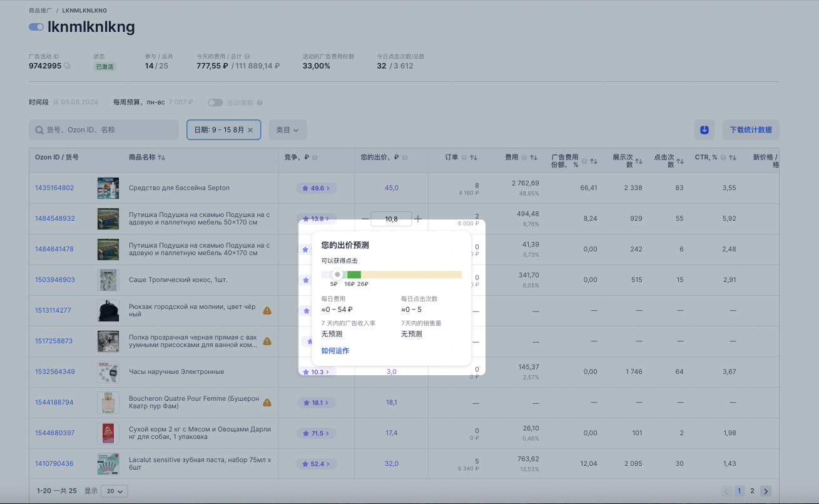Copy the campaign ID 9742995
Screen dimensions: 819x504
tap(67, 66)
